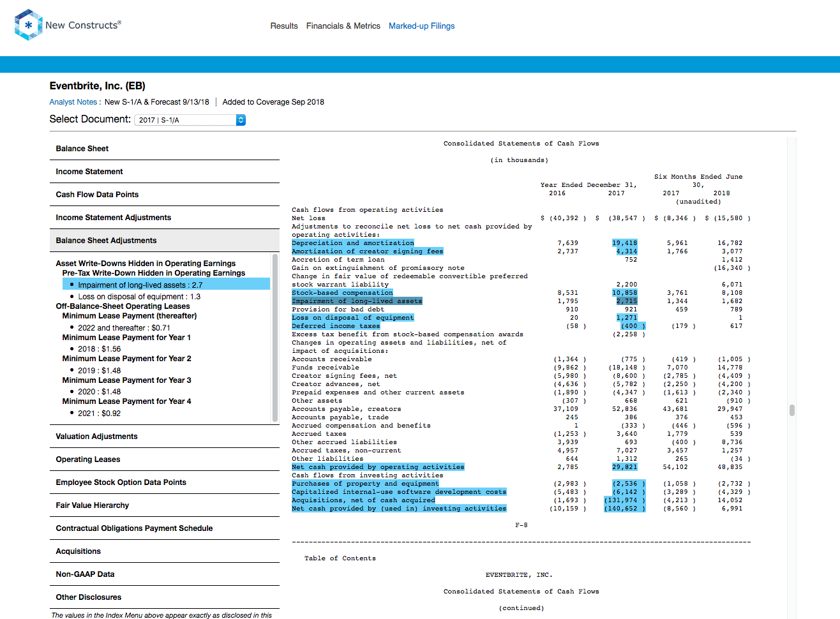
Task: Click Net cash provided by (used in) investing activities
Action: (400, 509)
